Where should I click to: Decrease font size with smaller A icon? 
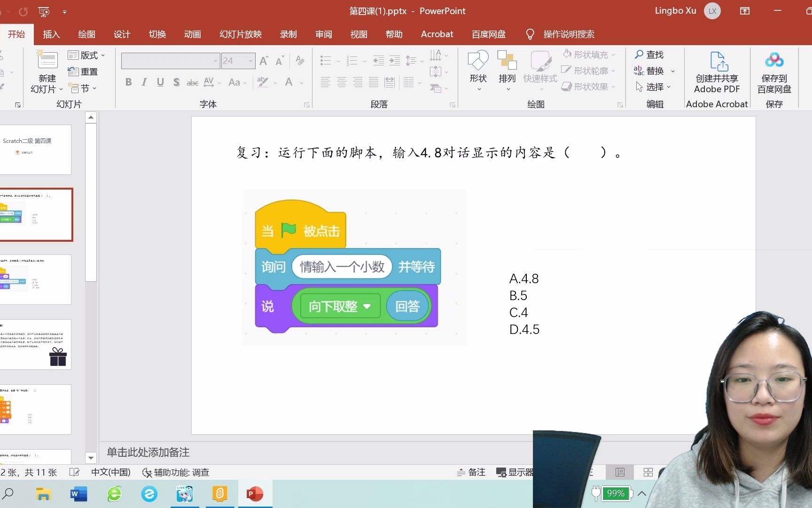[280, 61]
